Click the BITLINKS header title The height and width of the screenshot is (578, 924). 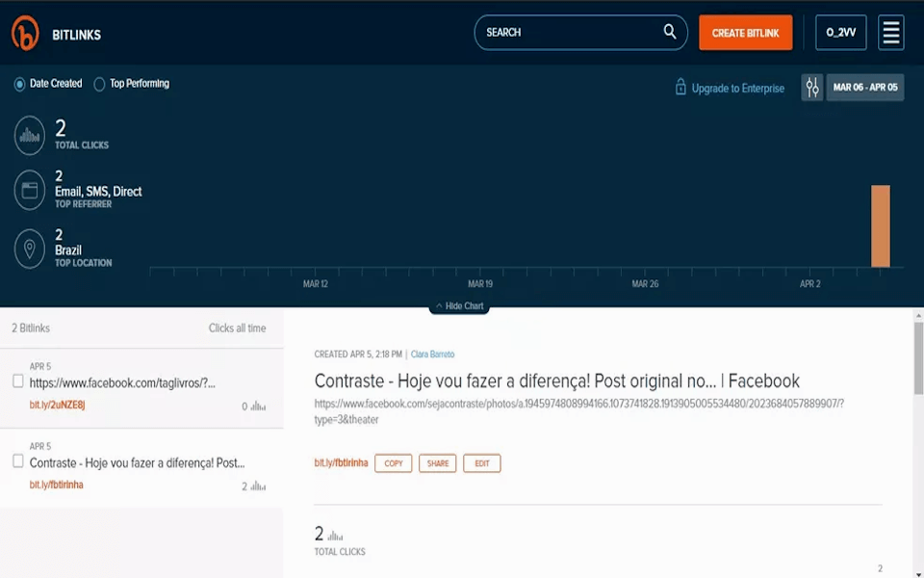[77, 35]
